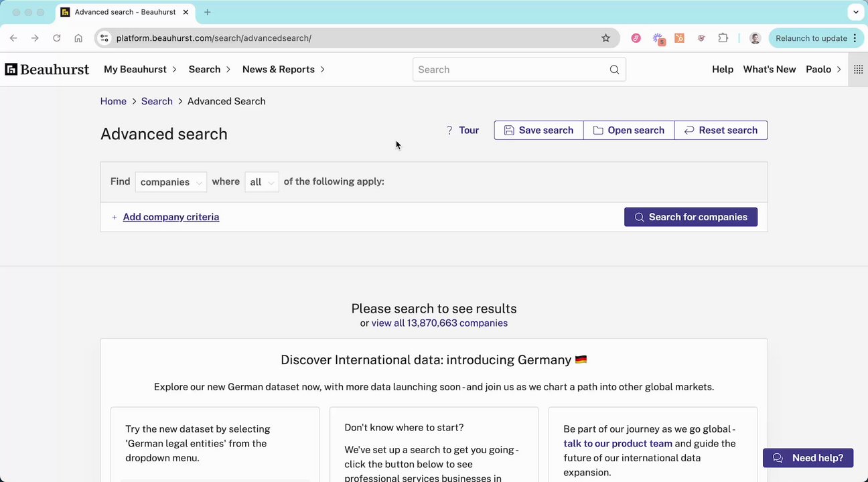Open the browser extensions puzzle icon
The height and width of the screenshot is (482, 868).
pos(723,38)
